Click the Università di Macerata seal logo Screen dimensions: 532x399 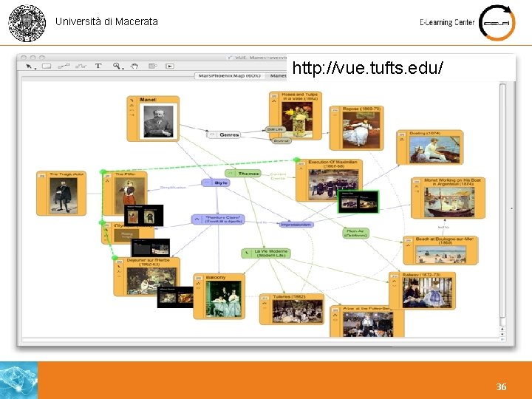tap(27, 23)
